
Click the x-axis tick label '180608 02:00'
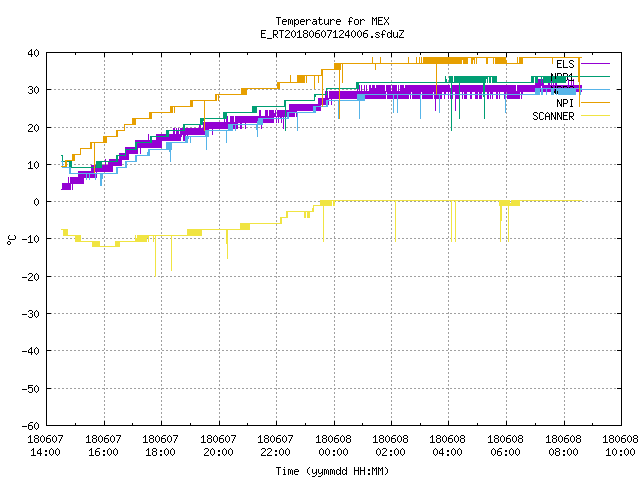point(391,446)
